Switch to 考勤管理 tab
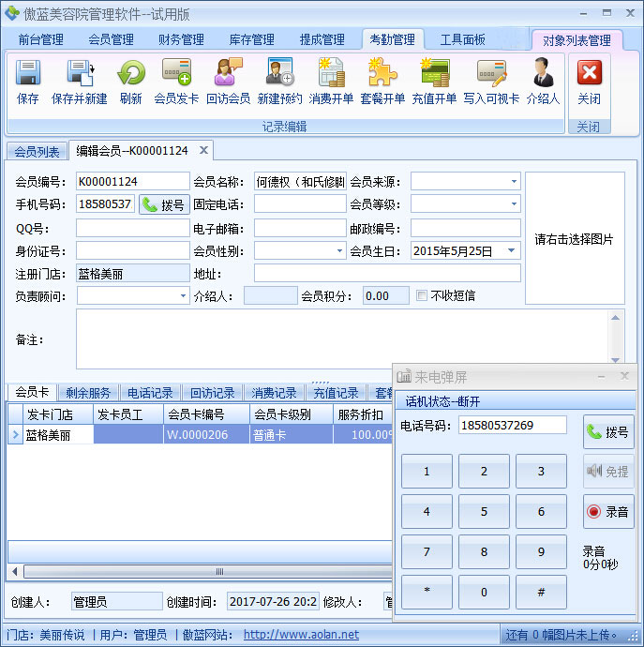The height and width of the screenshot is (647, 644). point(393,39)
